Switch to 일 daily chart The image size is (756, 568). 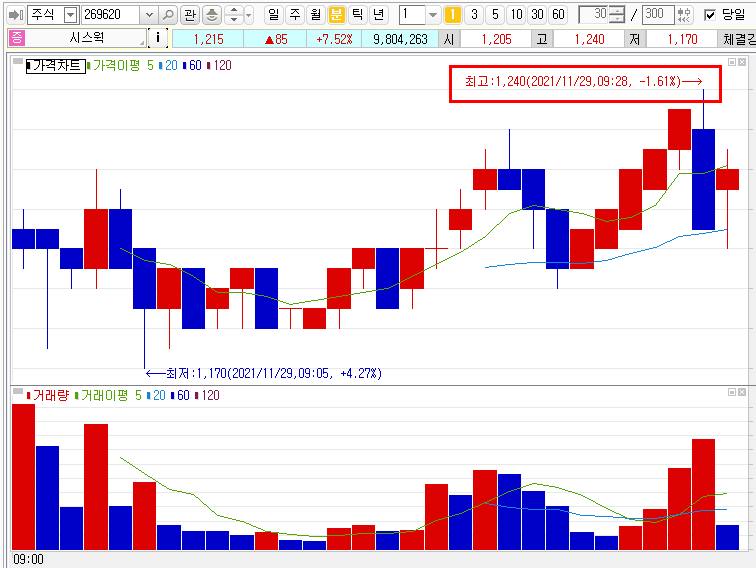273,14
